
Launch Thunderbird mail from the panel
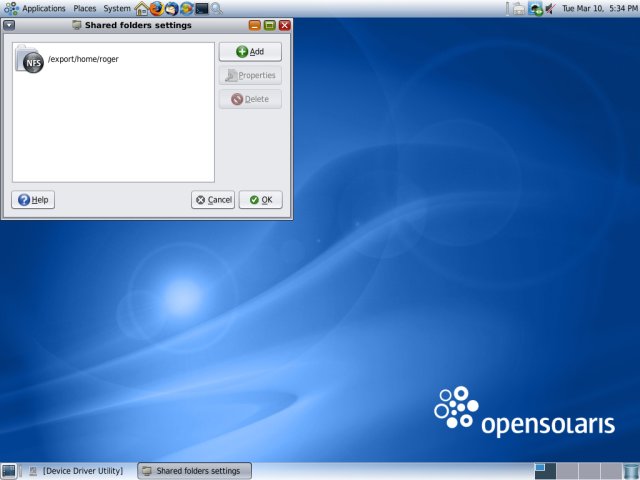click(x=171, y=9)
